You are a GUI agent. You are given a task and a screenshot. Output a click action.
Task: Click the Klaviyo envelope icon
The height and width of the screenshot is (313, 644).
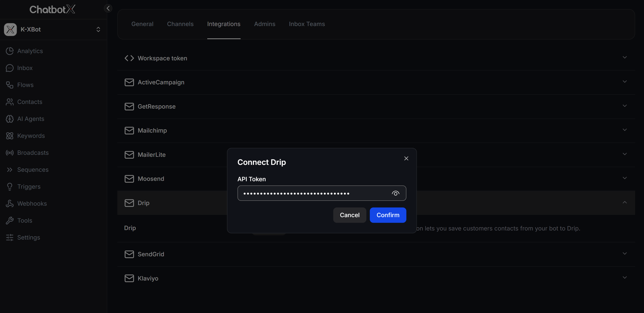[129, 278]
